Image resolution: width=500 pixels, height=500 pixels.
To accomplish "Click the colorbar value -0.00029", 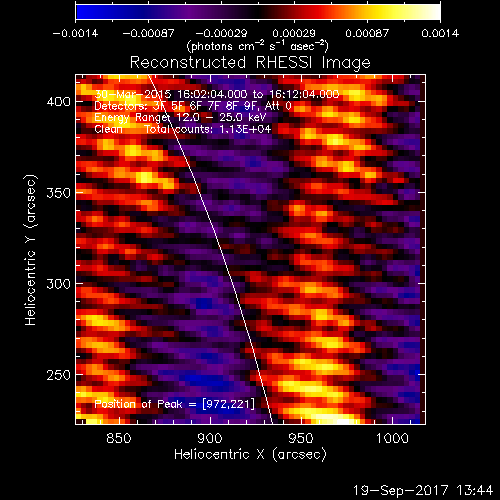I will (221, 33).
